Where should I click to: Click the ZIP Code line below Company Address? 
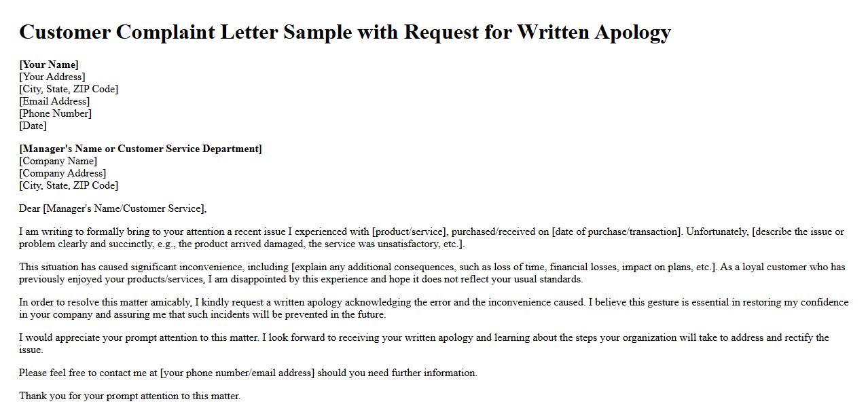[x=69, y=186]
